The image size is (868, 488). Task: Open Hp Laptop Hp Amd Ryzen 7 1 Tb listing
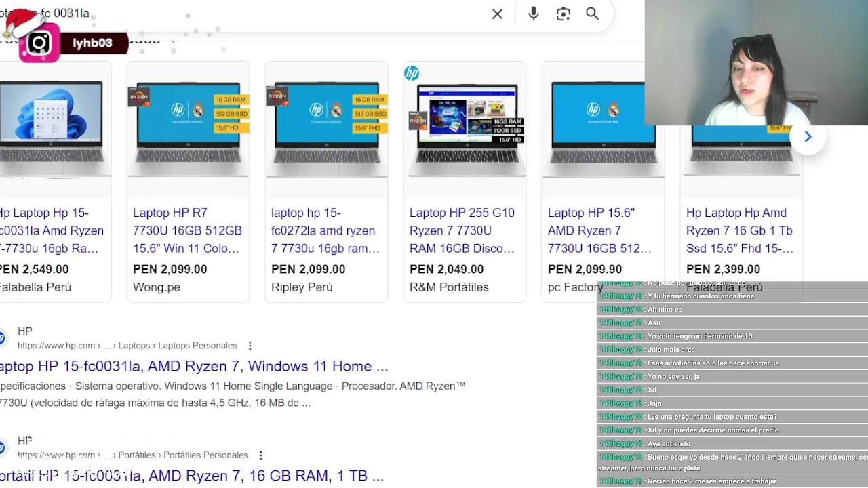coord(739,230)
